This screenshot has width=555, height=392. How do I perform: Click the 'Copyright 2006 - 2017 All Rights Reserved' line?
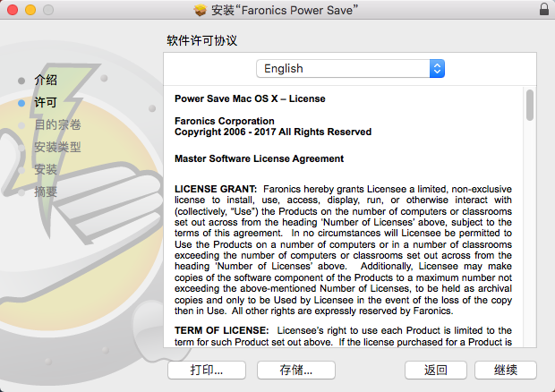273,132
